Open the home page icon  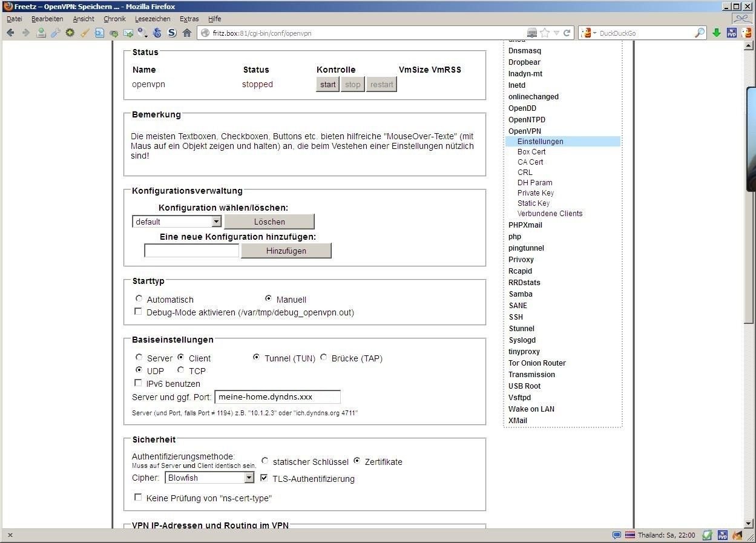click(187, 33)
